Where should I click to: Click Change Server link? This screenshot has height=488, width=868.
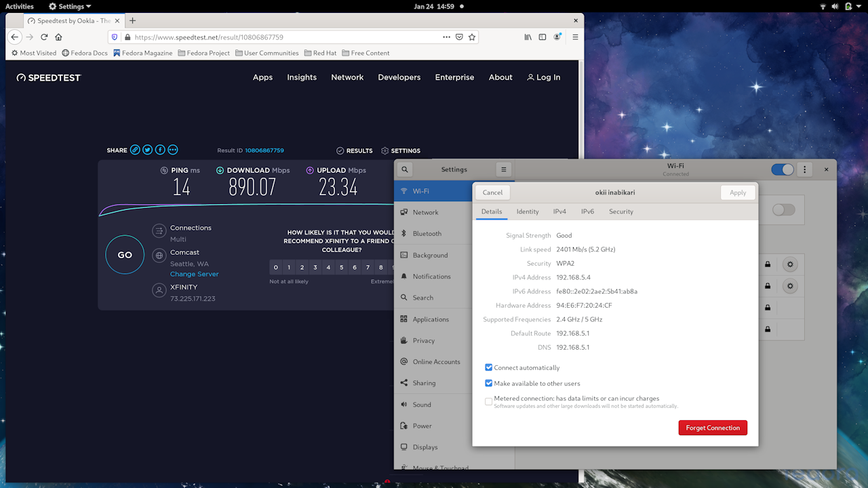point(195,274)
